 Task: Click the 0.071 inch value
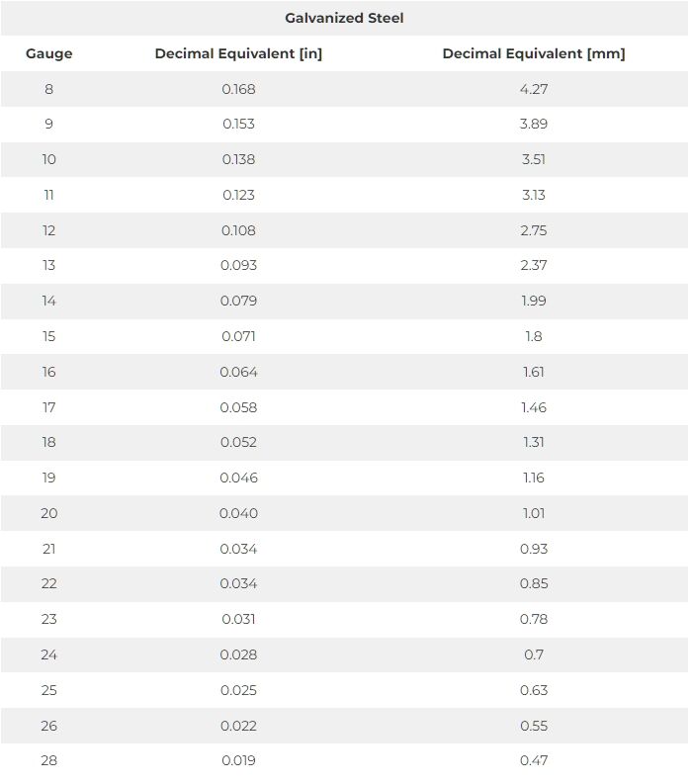[x=238, y=336]
